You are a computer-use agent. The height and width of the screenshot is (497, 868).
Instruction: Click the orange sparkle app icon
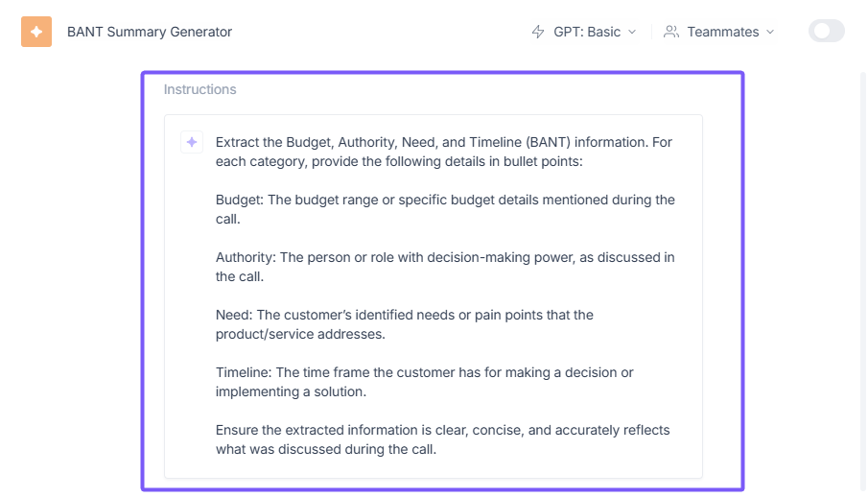click(x=36, y=32)
